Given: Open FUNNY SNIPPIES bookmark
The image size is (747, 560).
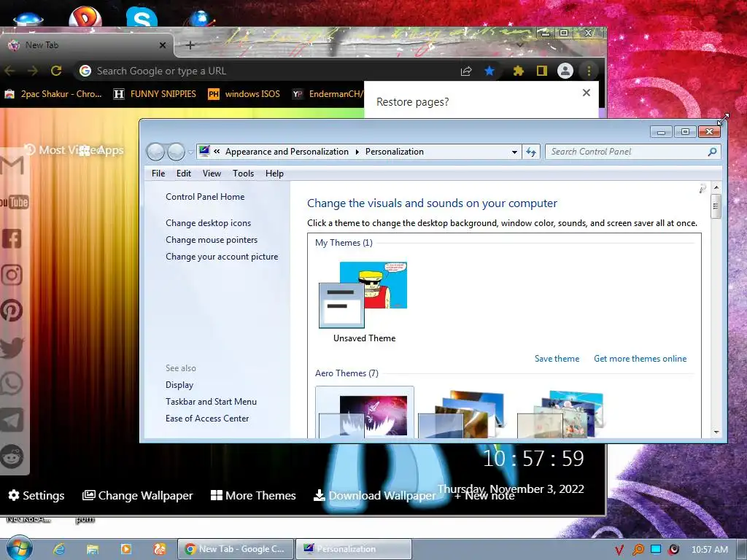Looking at the screenshot, I should [x=155, y=94].
